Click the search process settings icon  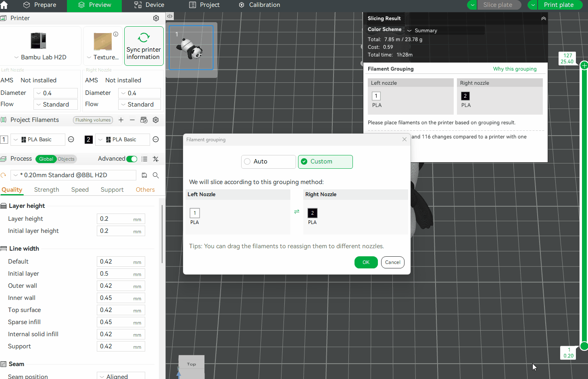[156, 175]
